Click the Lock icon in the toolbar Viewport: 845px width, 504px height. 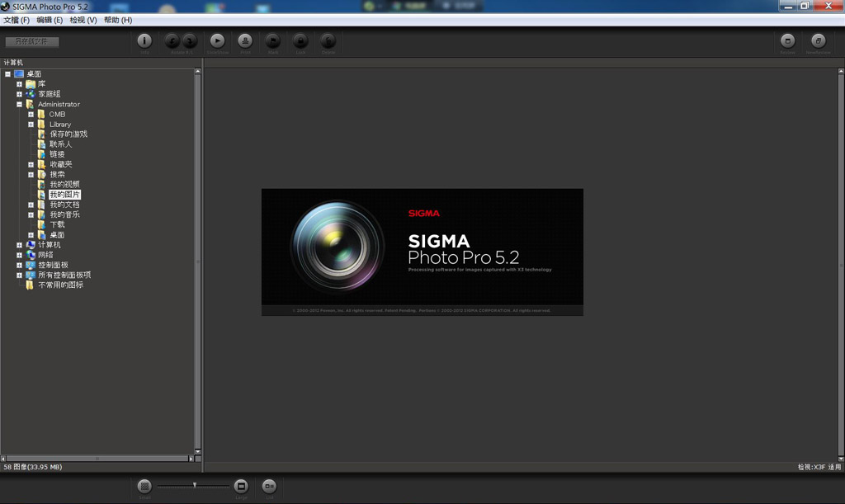coord(300,40)
